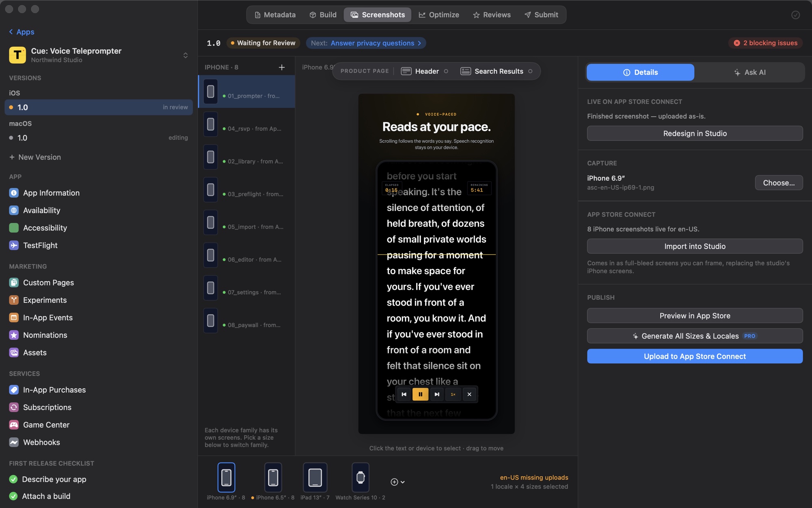Click Import into Studio

coord(695,246)
